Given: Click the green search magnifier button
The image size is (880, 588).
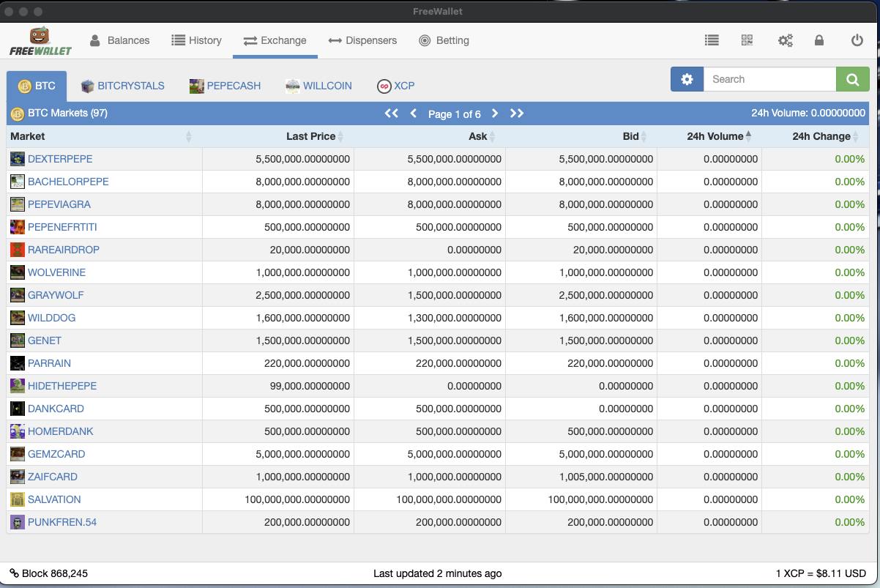Looking at the screenshot, I should (853, 79).
